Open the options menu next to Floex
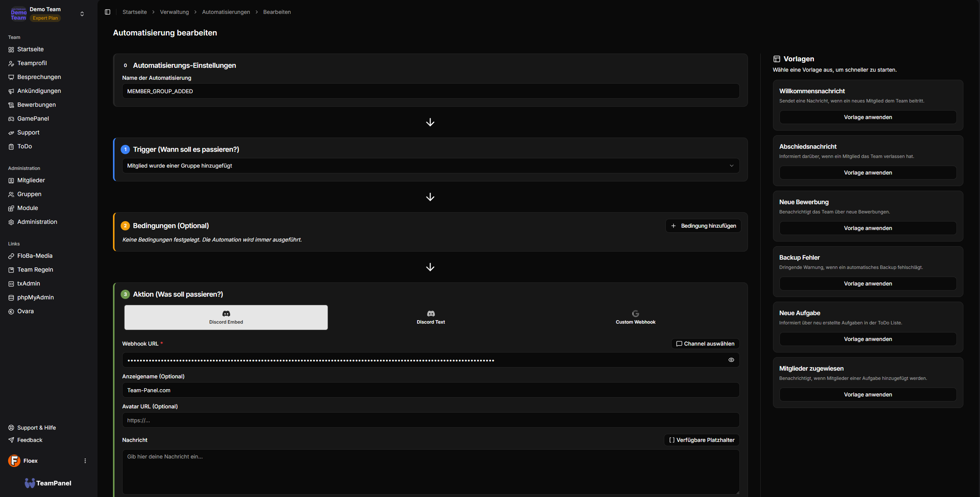The width and height of the screenshot is (980, 497). 85,461
